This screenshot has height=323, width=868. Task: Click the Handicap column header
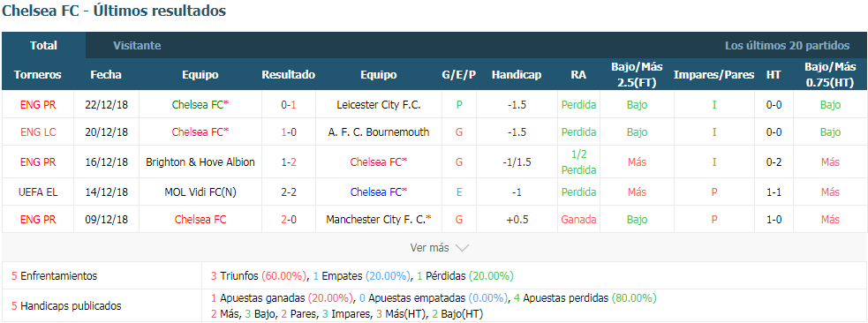(x=517, y=75)
